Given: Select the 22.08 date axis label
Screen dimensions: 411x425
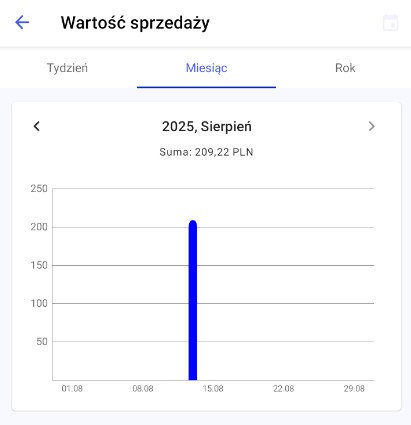Looking at the screenshot, I should pos(284,389).
